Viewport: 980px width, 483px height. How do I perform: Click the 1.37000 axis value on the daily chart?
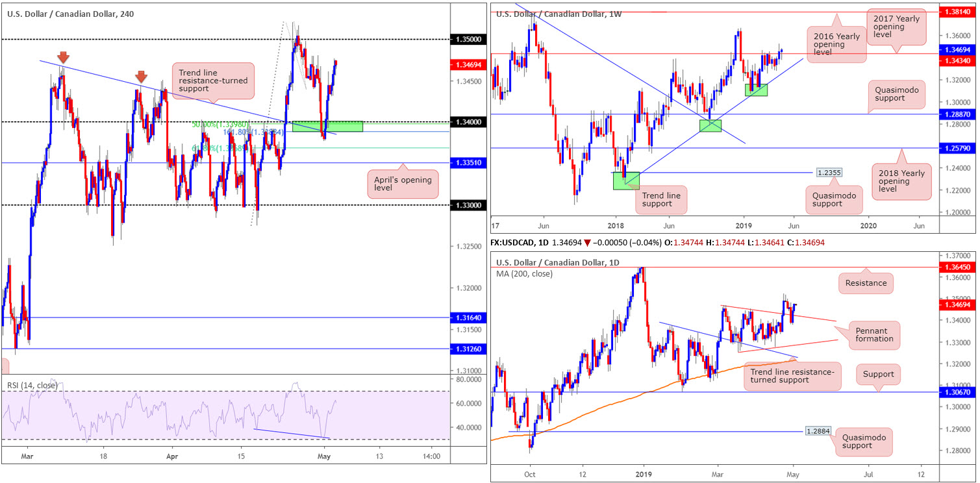959,256
